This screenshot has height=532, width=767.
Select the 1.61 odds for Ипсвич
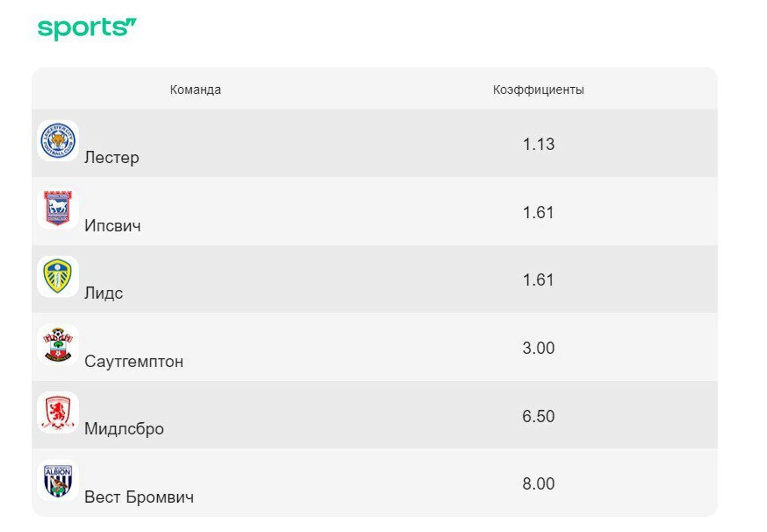(538, 212)
